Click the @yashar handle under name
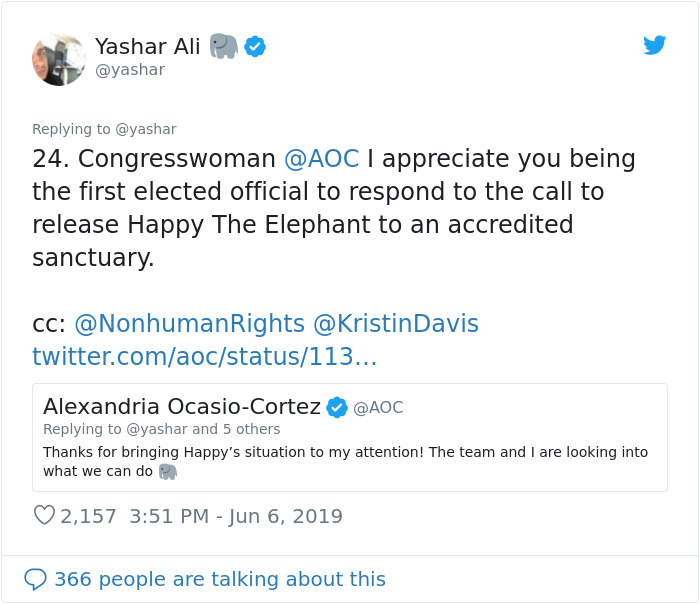Viewport: 700px width, 604px height. coord(129,70)
